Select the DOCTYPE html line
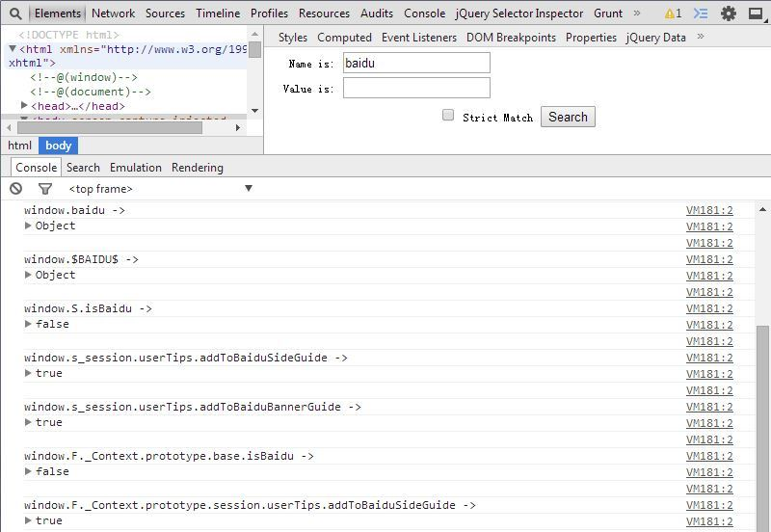Viewport: 771px width, 532px height. pyautogui.click(x=68, y=35)
